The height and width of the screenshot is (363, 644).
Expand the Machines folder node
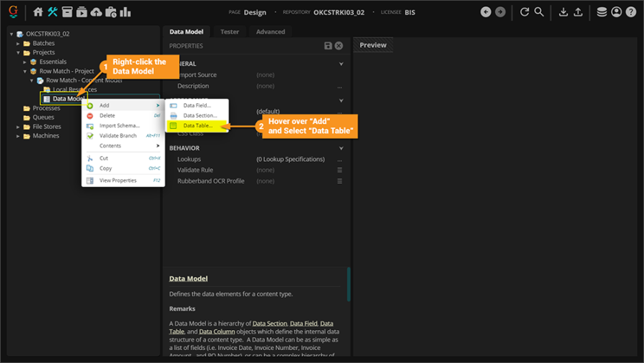[18, 135]
